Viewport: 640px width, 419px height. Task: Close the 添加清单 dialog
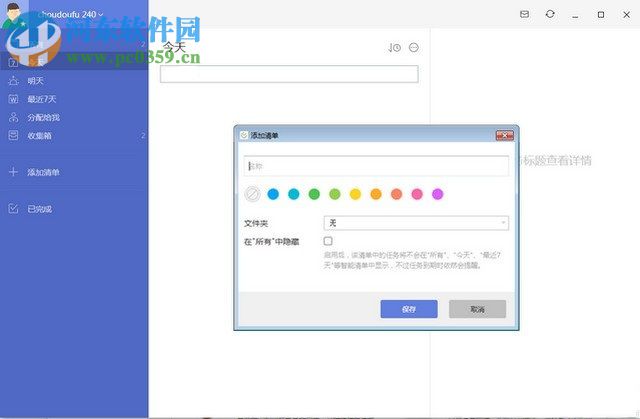click(504, 135)
